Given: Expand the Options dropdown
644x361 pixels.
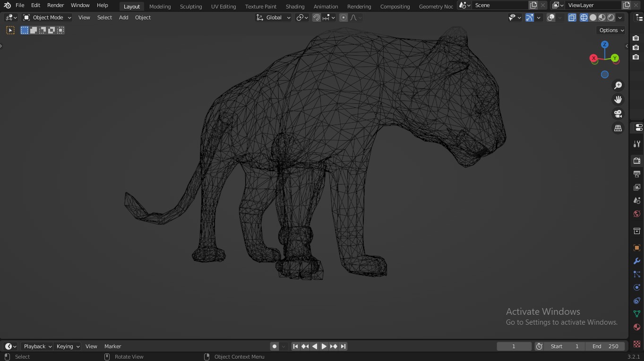Looking at the screenshot, I should (x=611, y=30).
